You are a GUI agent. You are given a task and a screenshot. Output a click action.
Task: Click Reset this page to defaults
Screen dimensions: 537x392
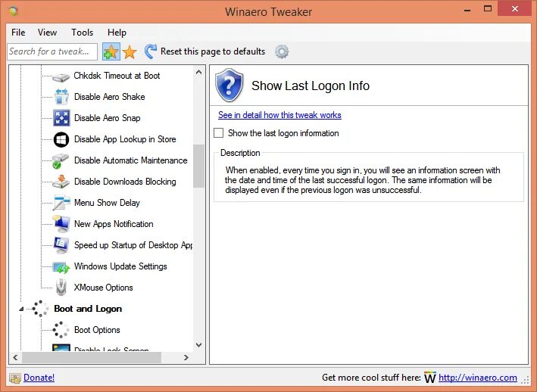point(213,51)
